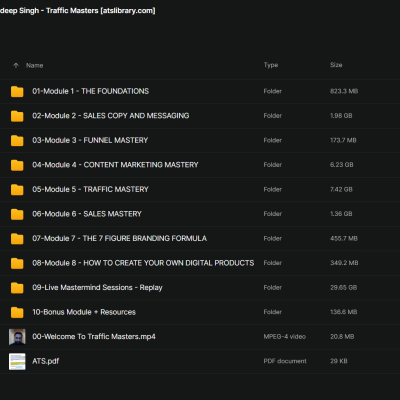The height and width of the screenshot is (400, 400).
Task: Click folder icon for 08-Module 8 DIGITAL PRODUCTS
Action: 17,263
